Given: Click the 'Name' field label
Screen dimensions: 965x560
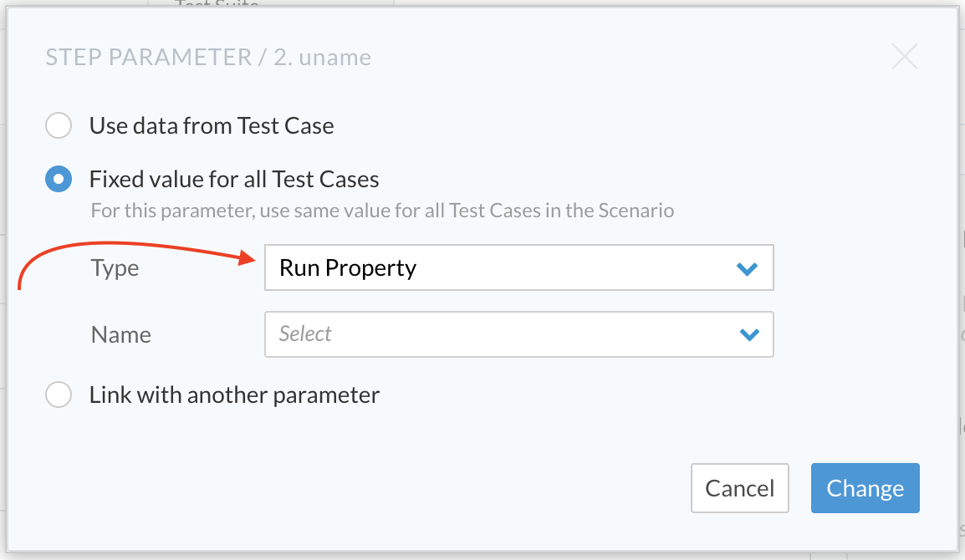Looking at the screenshot, I should [121, 335].
